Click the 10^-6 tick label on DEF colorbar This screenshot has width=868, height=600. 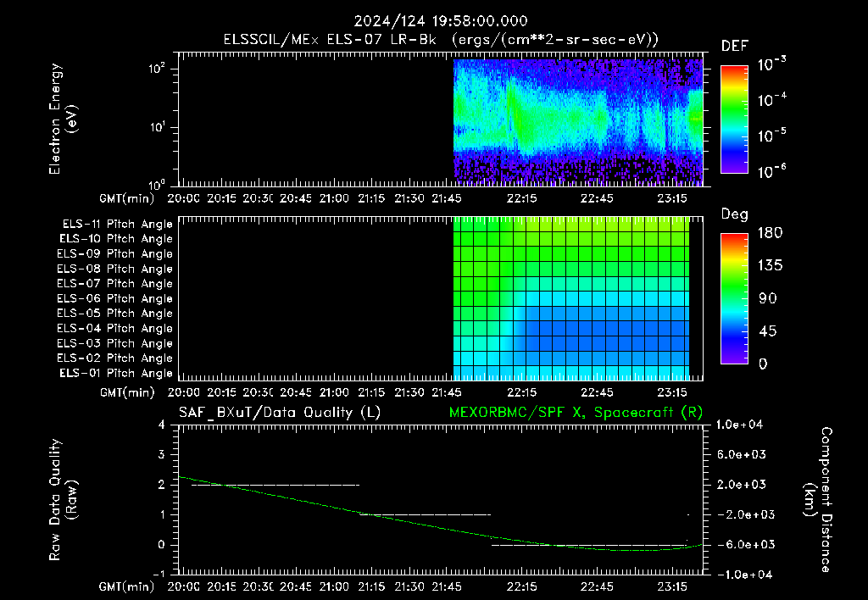pyautogui.click(x=771, y=171)
